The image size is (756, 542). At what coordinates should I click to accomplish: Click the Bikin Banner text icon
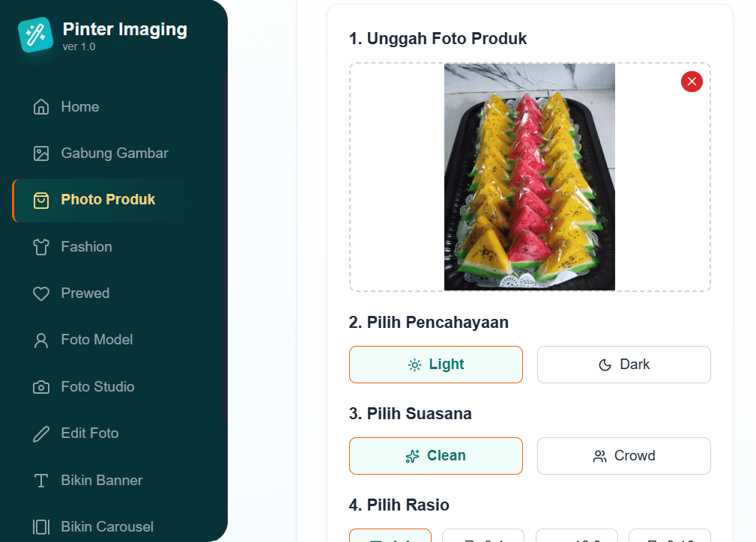click(41, 481)
